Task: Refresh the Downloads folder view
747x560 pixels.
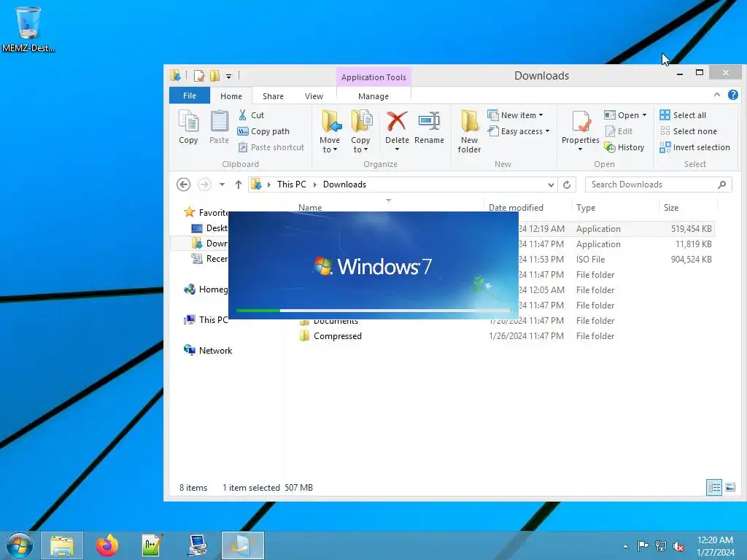Action: (x=567, y=184)
